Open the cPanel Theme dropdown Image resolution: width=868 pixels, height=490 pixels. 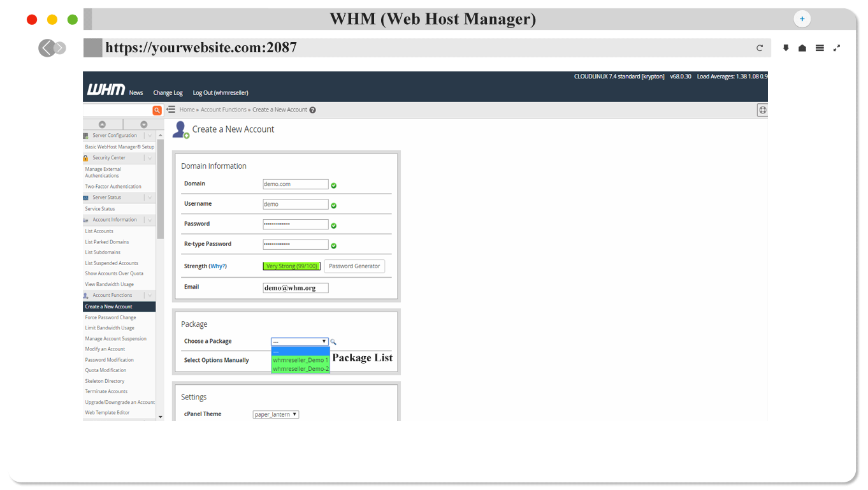point(276,415)
